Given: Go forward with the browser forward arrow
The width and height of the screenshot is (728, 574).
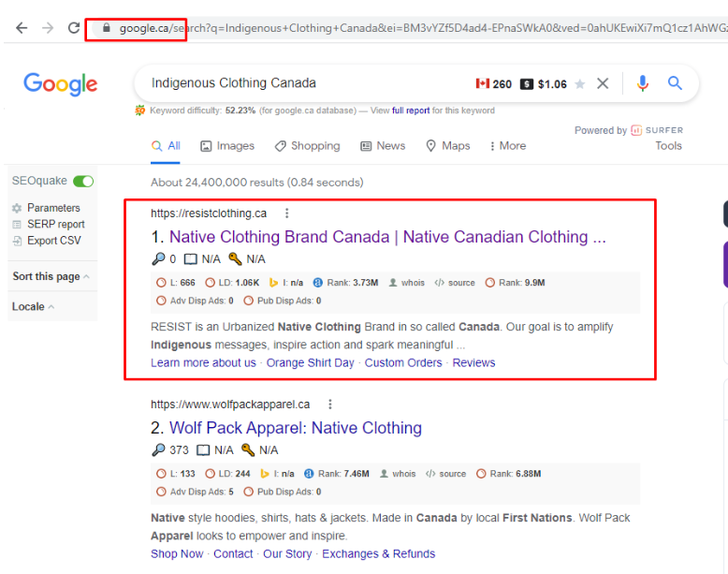Looking at the screenshot, I should point(48,28).
